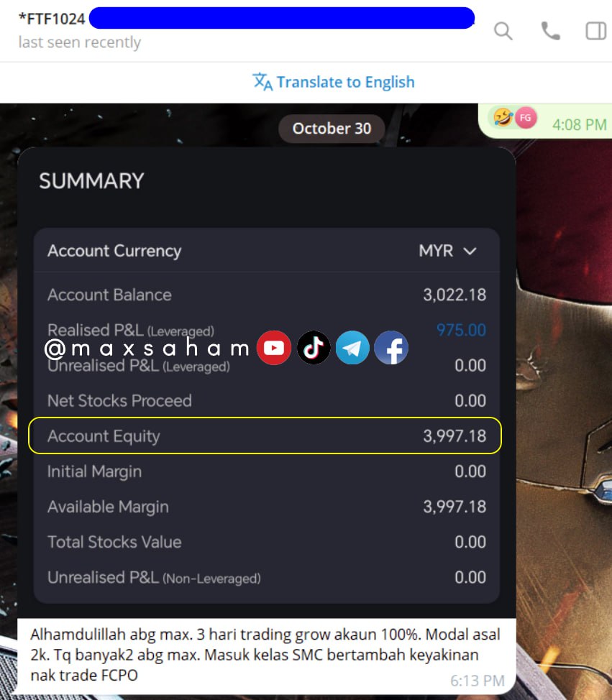Viewport: 612px width, 700px height.
Task: Click the October 30 date badge
Action: pyautogui.click(x=332, y=129)
